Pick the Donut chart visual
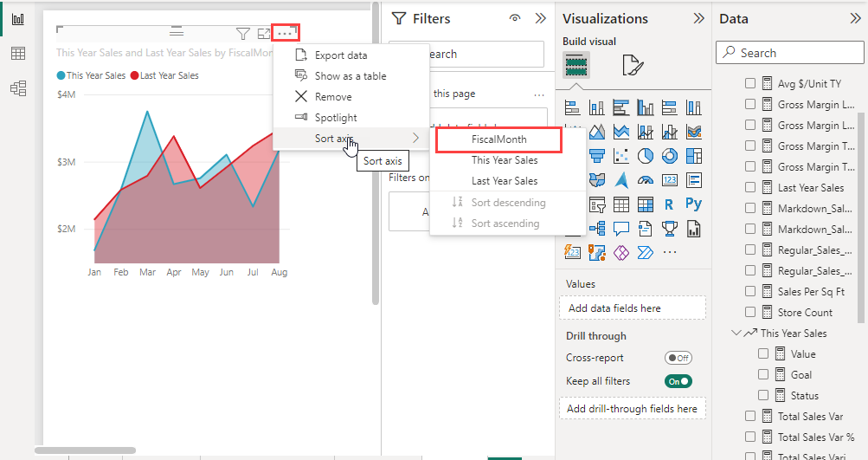This screenshot has height=460, width=868. tap(670, 156)
